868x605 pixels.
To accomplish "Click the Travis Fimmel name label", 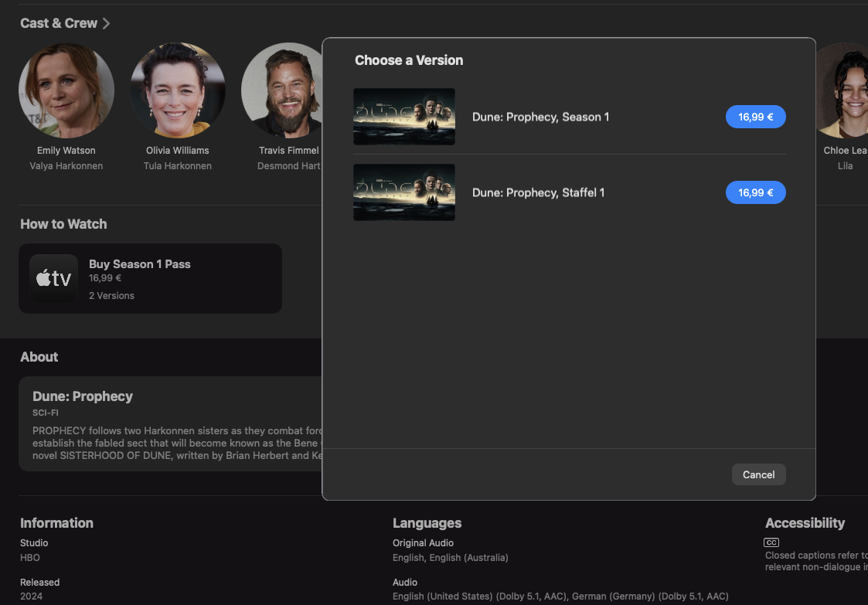I will (289, 151).
